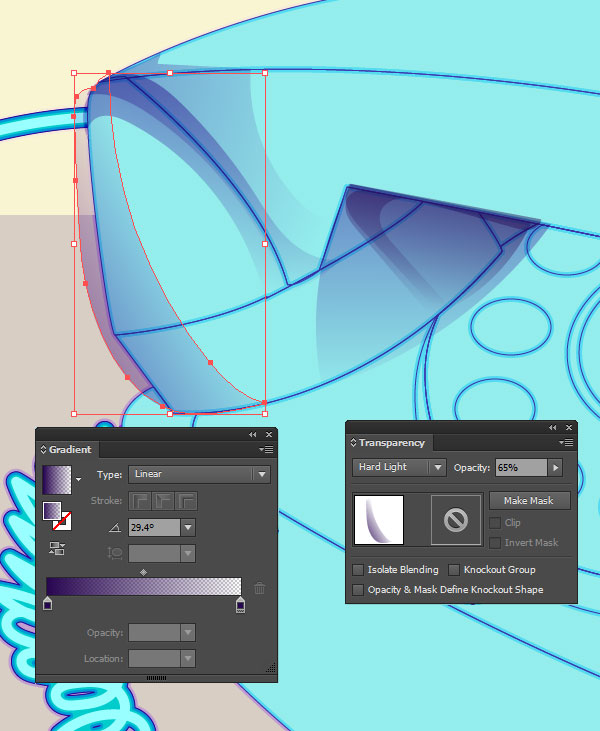The width and height of the screenshot is (600, 731).
Task: Collapse the Gradient panel with double arrows
Action: coord(253,434)
